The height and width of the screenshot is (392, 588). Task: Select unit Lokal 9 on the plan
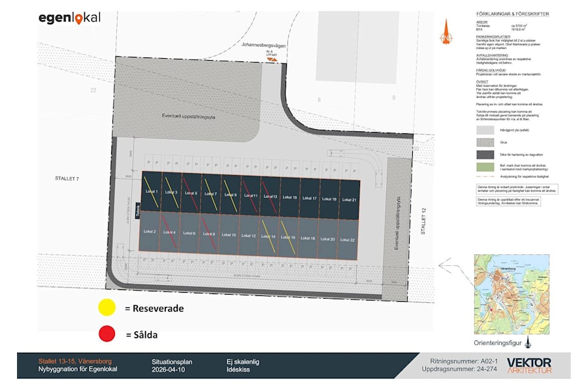click(x=231, y=195)
